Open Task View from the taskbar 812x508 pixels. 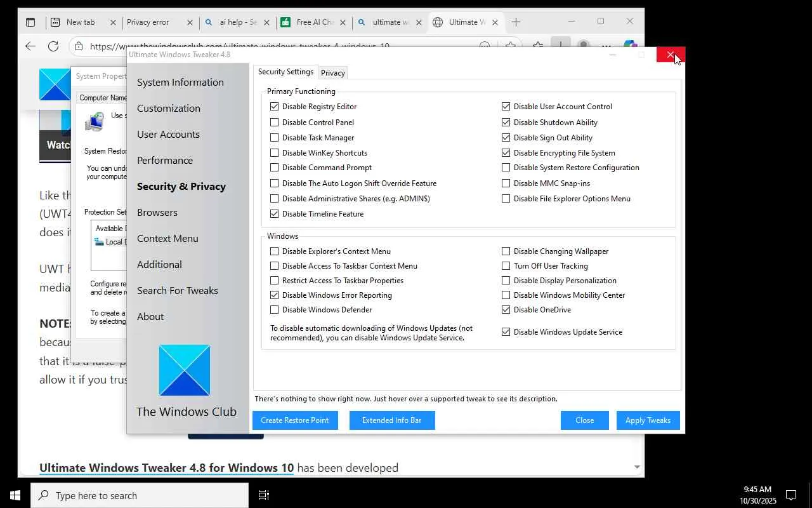pos(264,495)
